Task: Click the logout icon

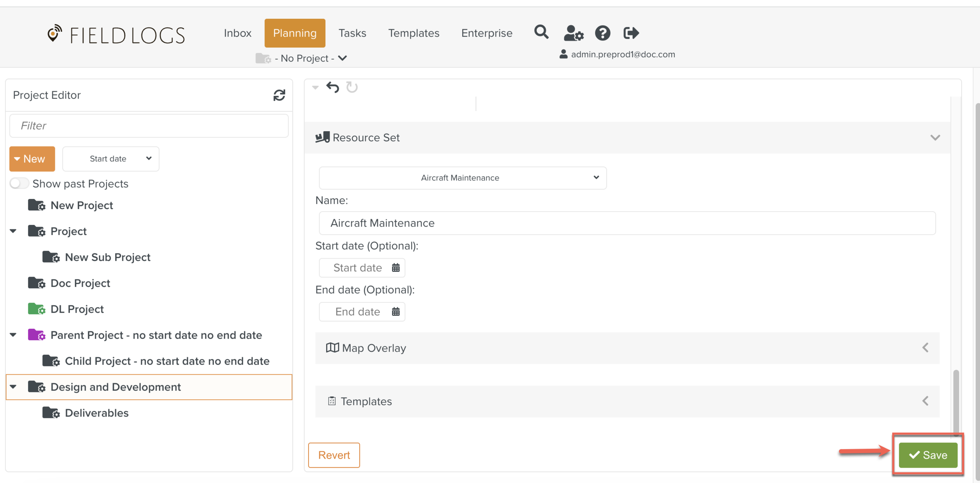Action: [x=631, y=33]
